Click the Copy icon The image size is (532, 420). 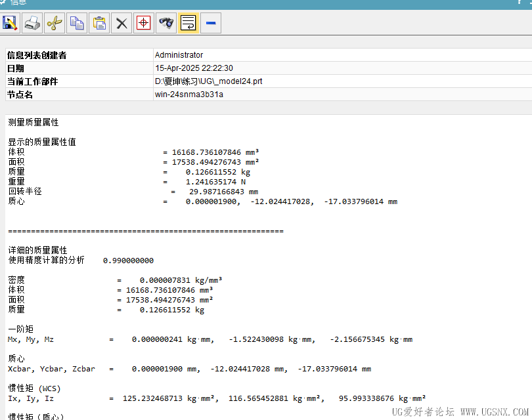(77, 23)
